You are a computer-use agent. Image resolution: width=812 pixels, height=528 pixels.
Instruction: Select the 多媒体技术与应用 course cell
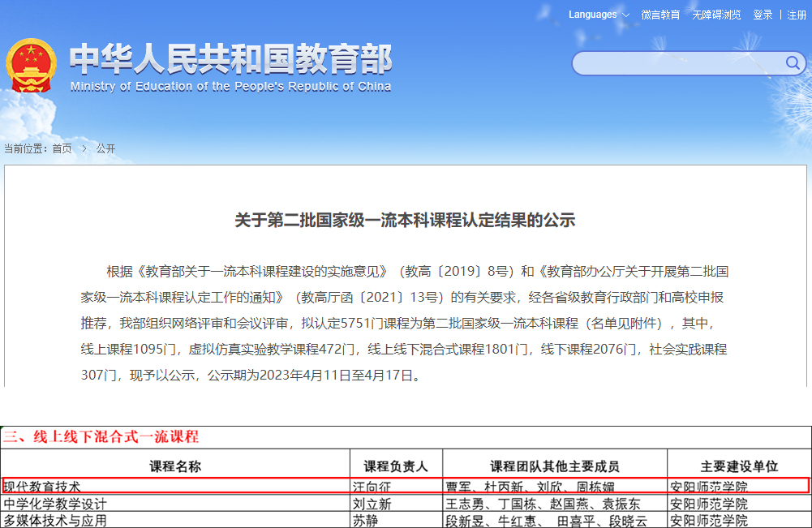pyautogui.click(x=175, y=520)
